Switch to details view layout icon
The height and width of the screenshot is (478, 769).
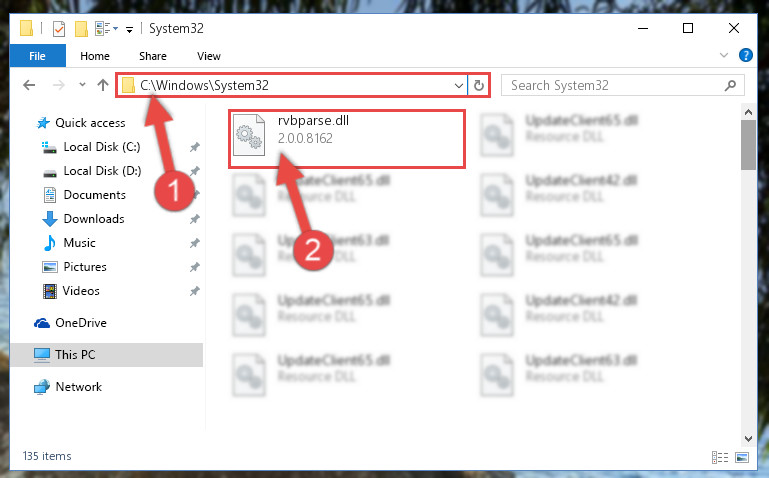[719, 457]
